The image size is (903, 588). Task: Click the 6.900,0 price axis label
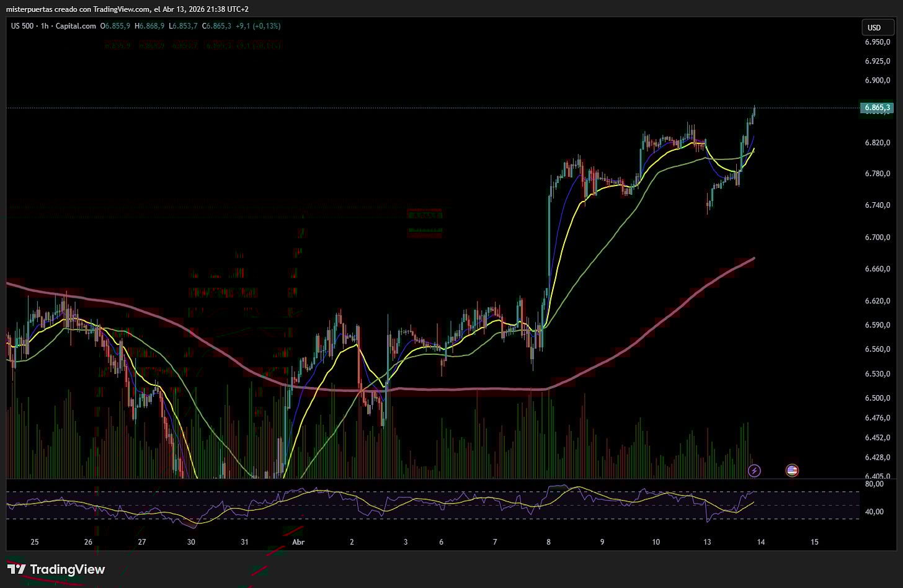click(878, 81)
